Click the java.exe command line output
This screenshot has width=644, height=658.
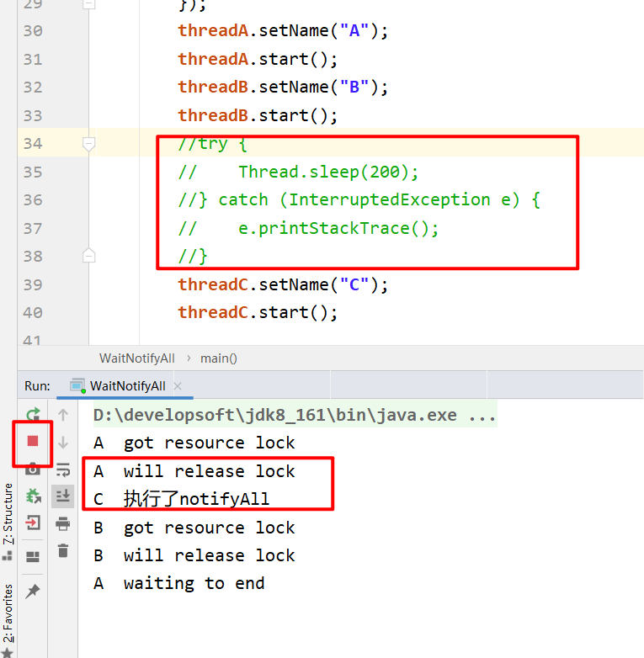(x=295, y=415)
